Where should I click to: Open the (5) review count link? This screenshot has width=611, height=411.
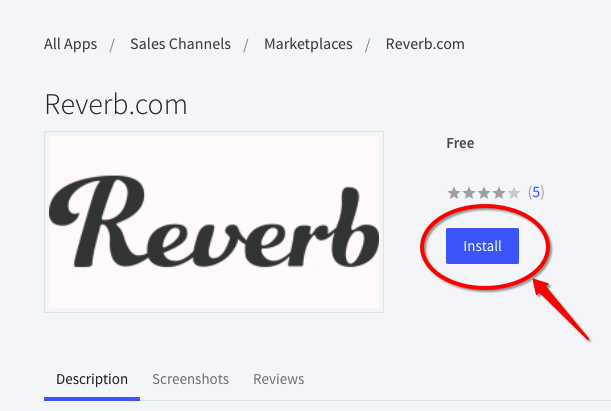536,192
